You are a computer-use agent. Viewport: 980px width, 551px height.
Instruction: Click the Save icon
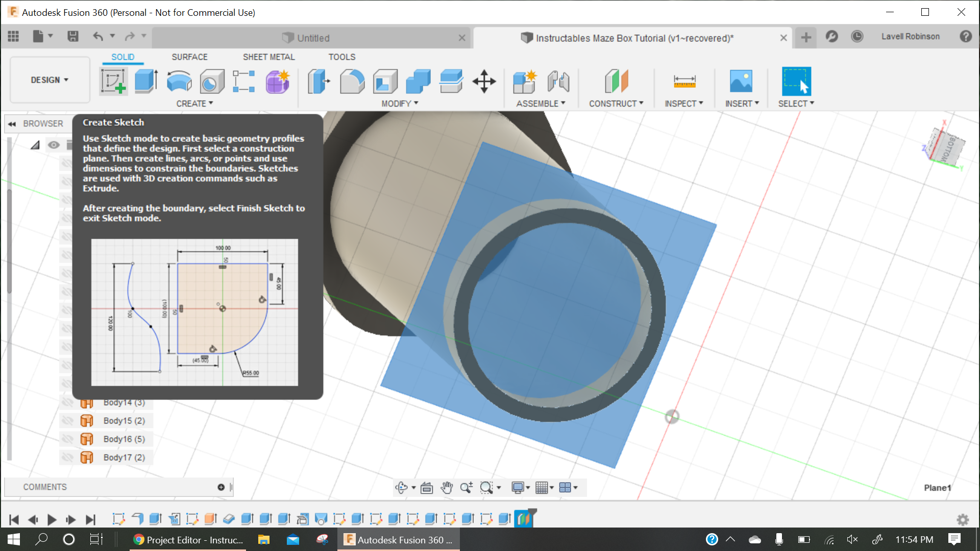73,36
